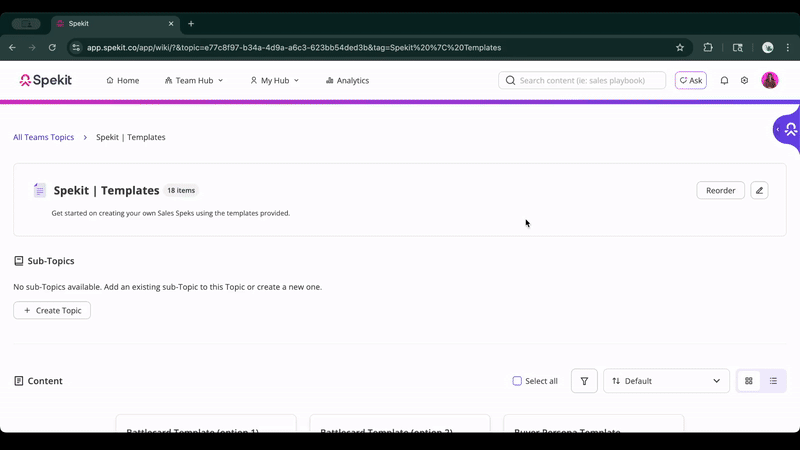The image size is (800, 450).
Task: Expand the My Hub menu
Action: pos(274,81)
